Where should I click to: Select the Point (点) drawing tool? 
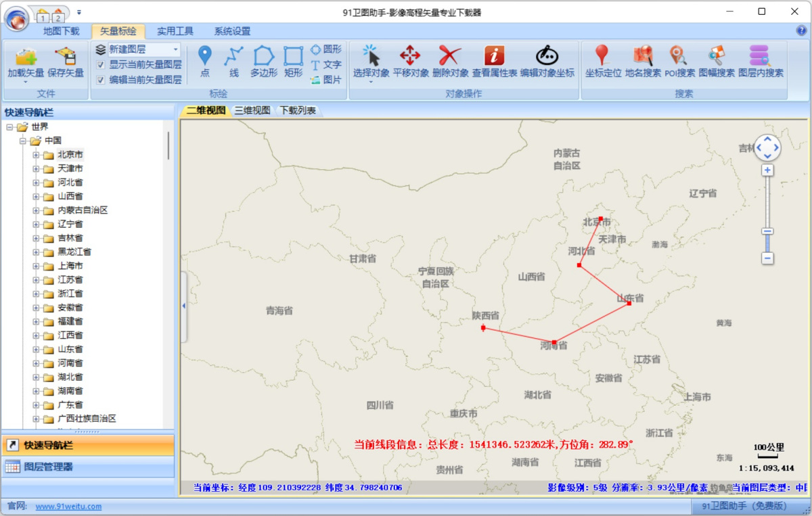click(204, 62)
